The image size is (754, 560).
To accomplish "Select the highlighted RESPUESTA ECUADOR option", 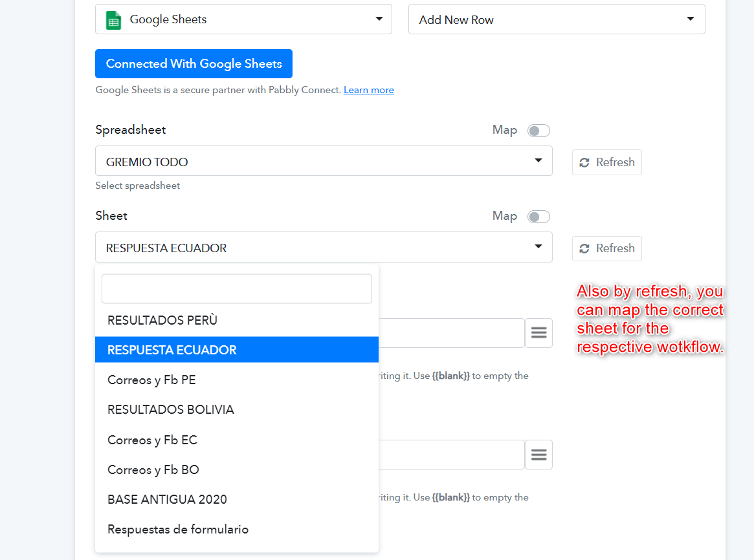I will [237, 350].
